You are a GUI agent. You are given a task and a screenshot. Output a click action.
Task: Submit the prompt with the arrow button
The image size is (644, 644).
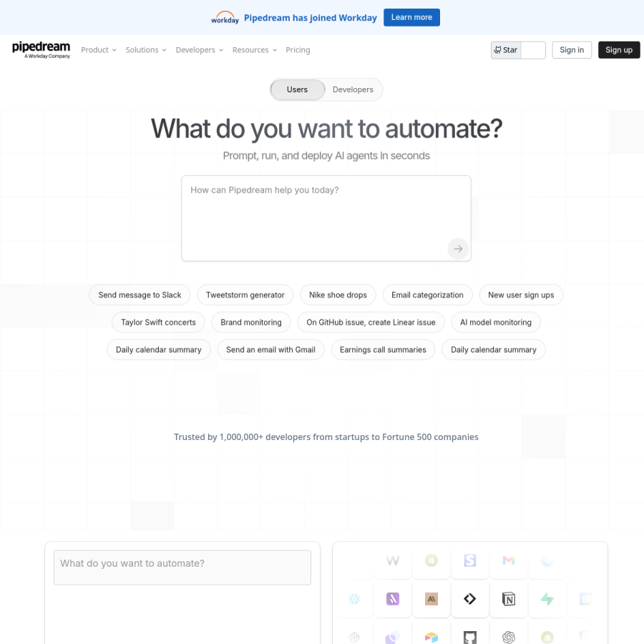(x=458, y=248)
